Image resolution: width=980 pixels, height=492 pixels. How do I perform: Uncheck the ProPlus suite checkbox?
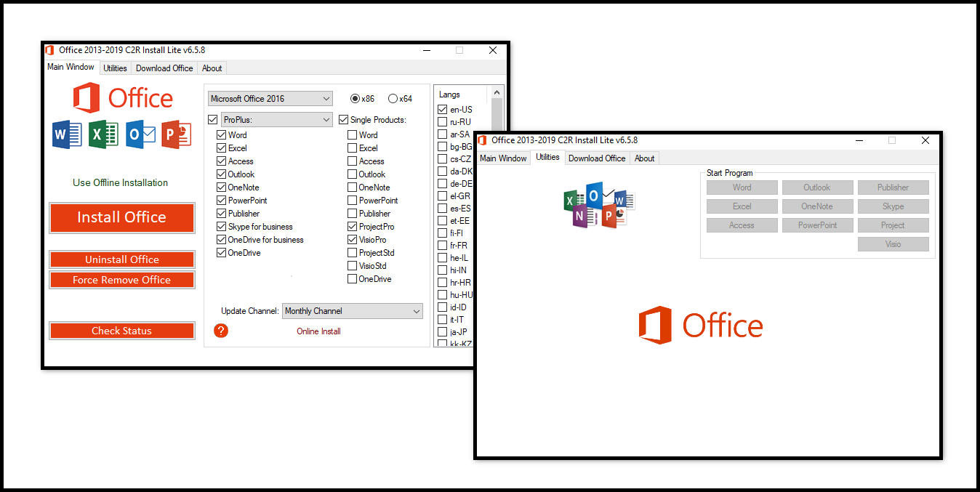[x=212, y=119]
